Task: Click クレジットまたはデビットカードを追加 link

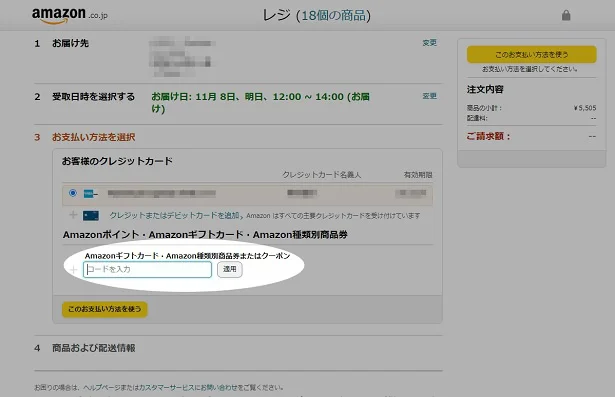Action: [175, 215]
